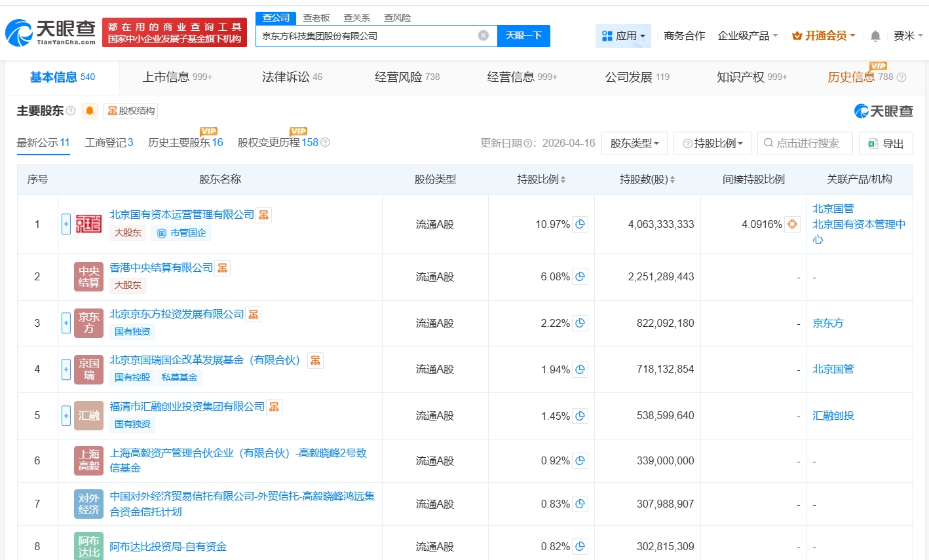Screen dimensions: 929x560
Task: Click the 私募基金 tag
Action: click(x=180, y=377)
